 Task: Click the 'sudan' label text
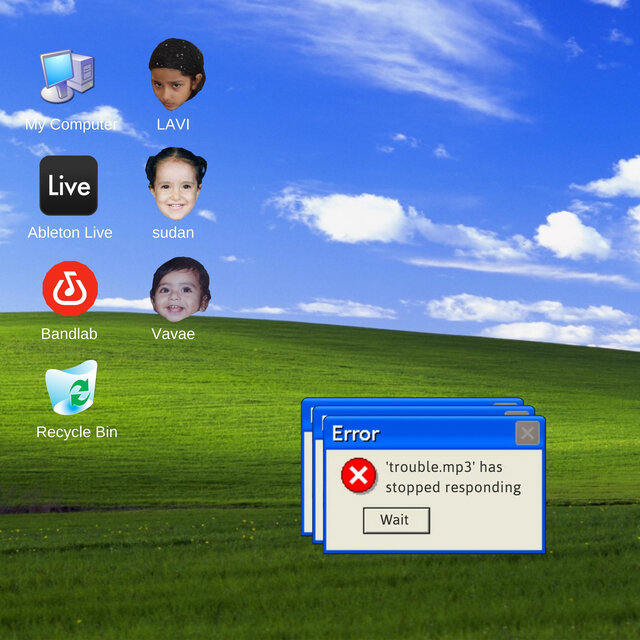pyautogui.click(x=173, y=233)
